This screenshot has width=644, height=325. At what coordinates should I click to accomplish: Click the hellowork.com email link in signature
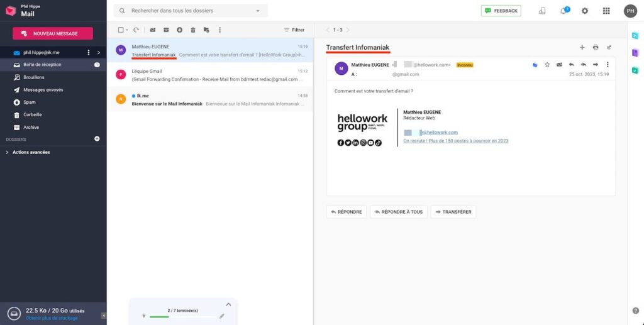[431, 133]
